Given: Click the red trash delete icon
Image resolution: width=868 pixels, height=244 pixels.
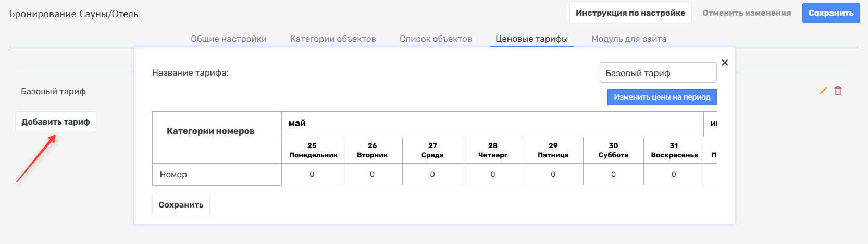Looking at the screenshot, I should pos(838,91).
